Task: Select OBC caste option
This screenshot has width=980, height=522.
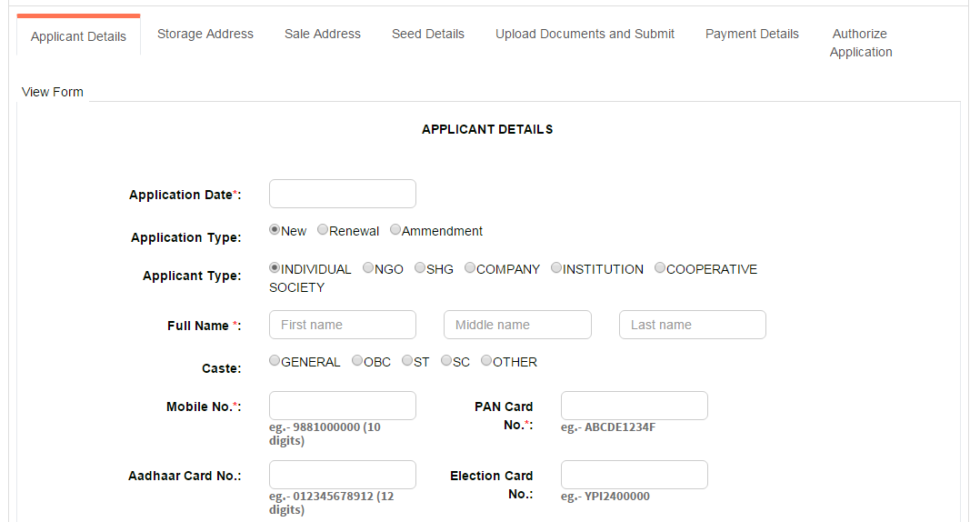Action: 357,361
